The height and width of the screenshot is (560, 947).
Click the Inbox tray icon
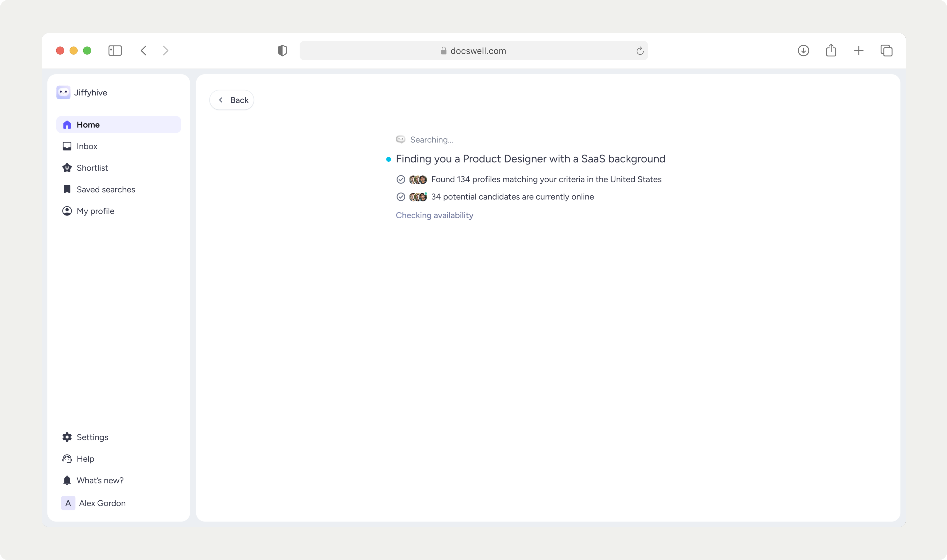67,146
